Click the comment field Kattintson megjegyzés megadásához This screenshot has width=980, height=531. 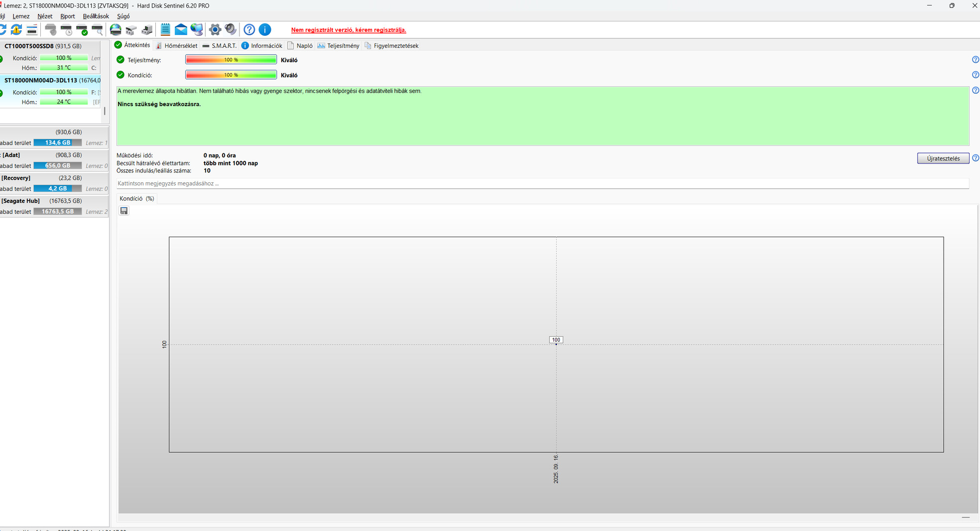pos(543,183)
